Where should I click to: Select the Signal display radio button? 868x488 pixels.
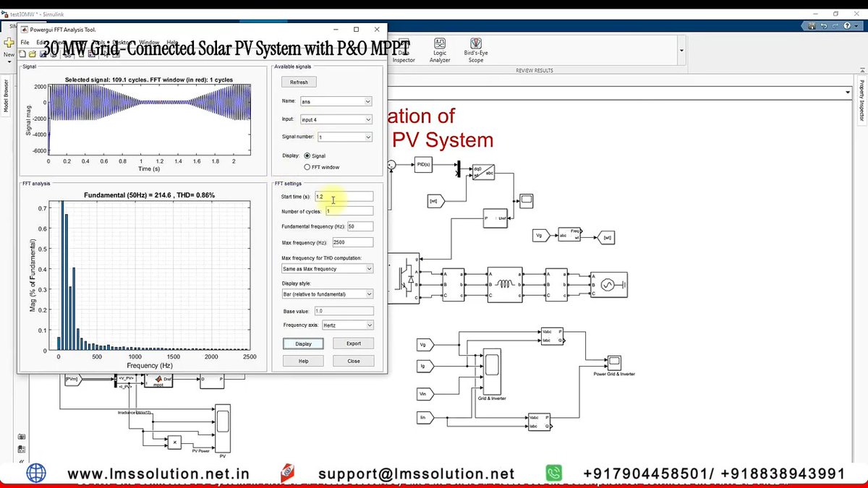[307, 155]
